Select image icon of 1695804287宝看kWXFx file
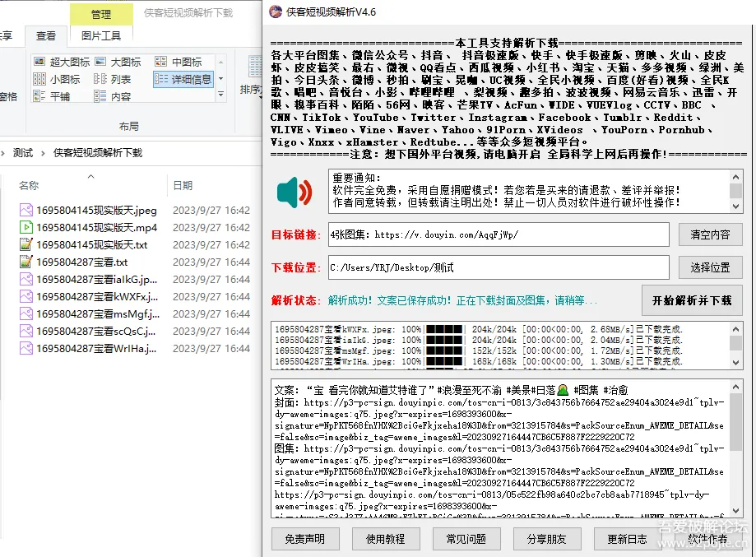The height and width of the screenshot is (557, 756). pyautogui.click(x=26, y=296)
